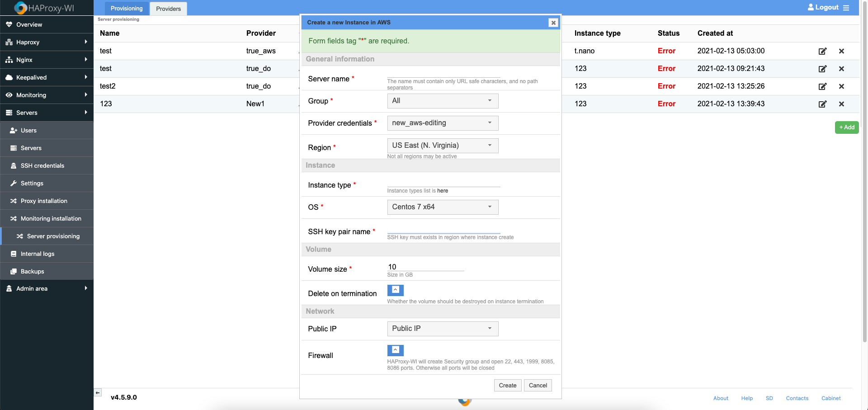Image resolution: width=868 pixels, height=410 pixels.
Task: Delete the test2 server row
Action: tap(841, 86)
